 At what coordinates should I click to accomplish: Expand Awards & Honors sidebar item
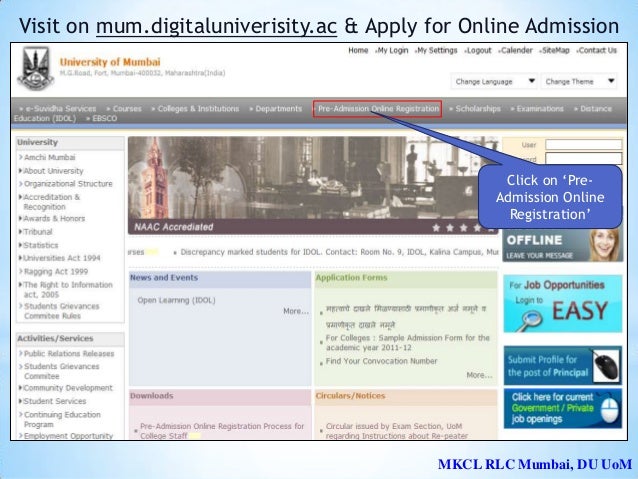click(x=52, y=219)
